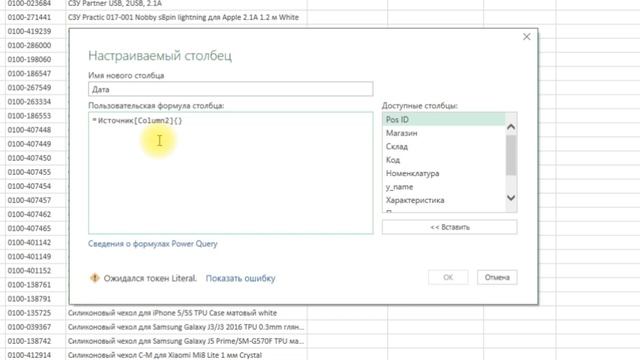Viewport: 640px width, 360px height.
Task: Select cell 0100-407454 in background table
Action: (35, 186)
